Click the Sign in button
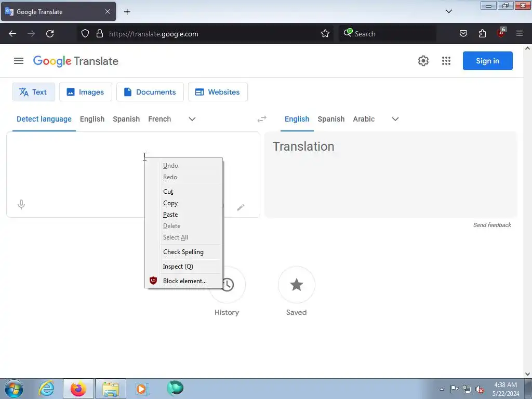 [487, 61]
